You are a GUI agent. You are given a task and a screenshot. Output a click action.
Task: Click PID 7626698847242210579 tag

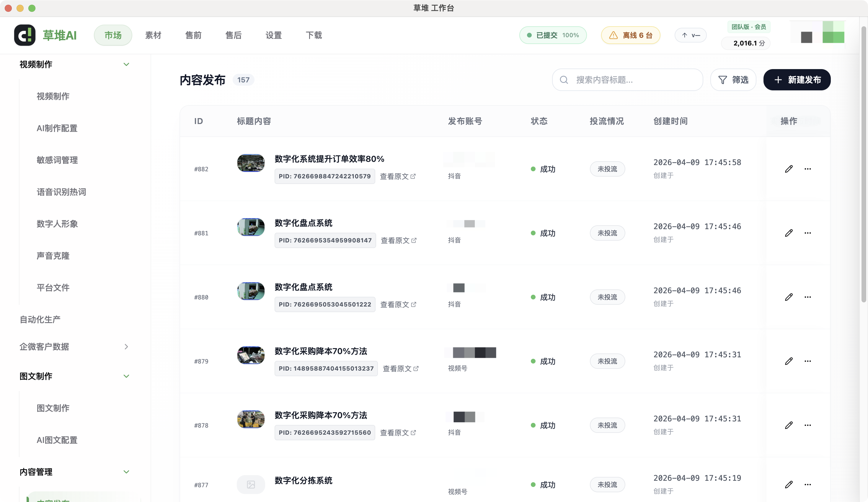tap(324, 176)
